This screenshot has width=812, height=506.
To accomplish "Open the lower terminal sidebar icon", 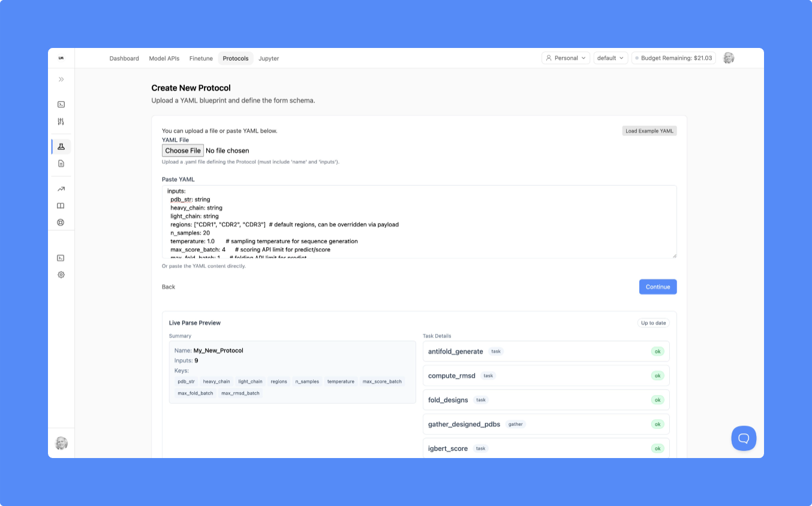I will (x=61, y=258).
